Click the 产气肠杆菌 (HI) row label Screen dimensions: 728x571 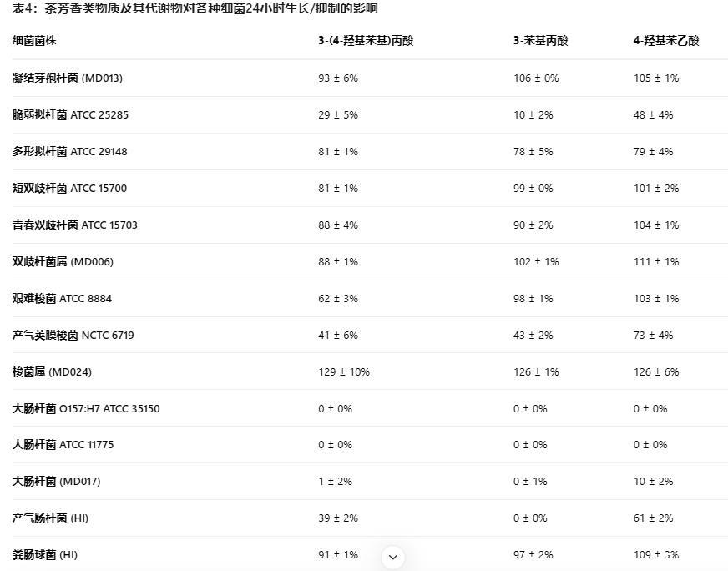(50, 518)
